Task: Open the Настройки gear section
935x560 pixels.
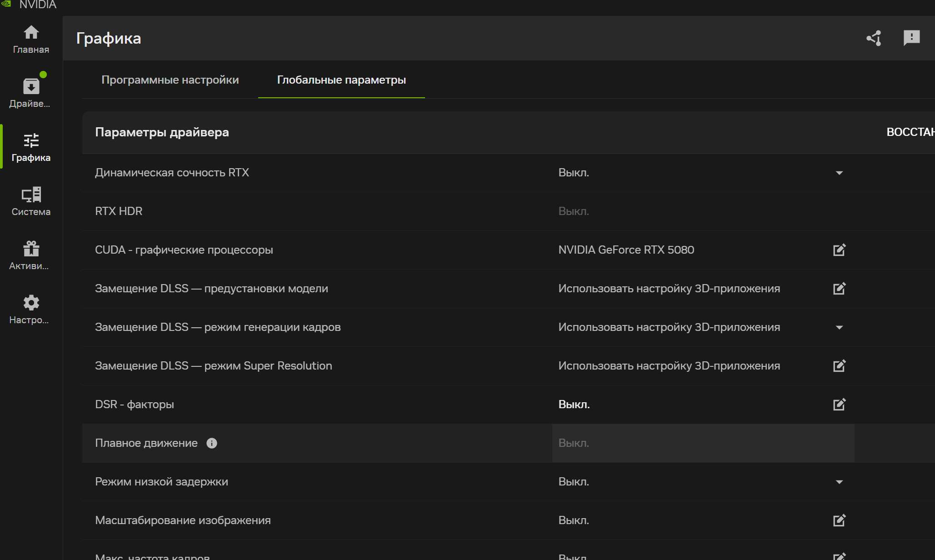Action: pos(31,310)
